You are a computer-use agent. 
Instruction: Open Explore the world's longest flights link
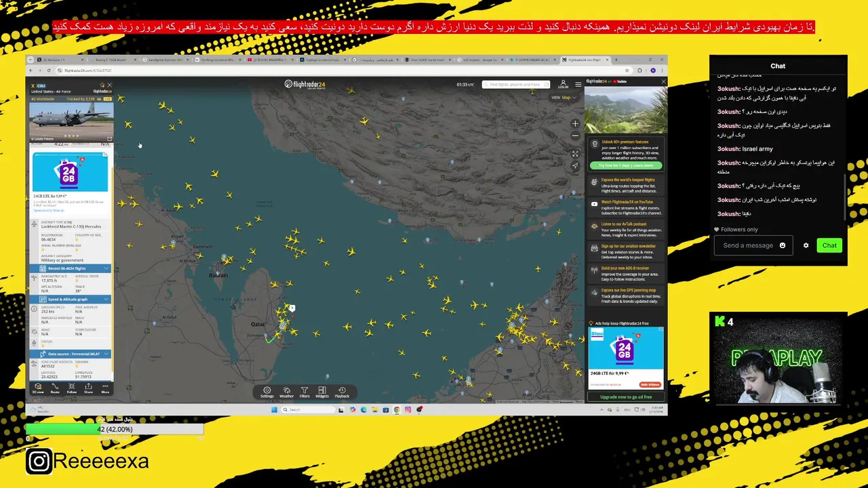(625, 185)
